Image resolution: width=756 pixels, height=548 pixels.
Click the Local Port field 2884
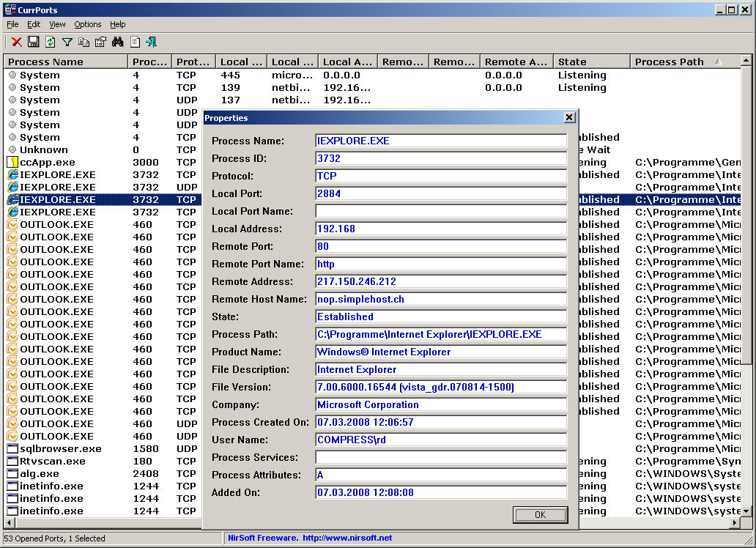pyautogui.click(x=441, y=193)
